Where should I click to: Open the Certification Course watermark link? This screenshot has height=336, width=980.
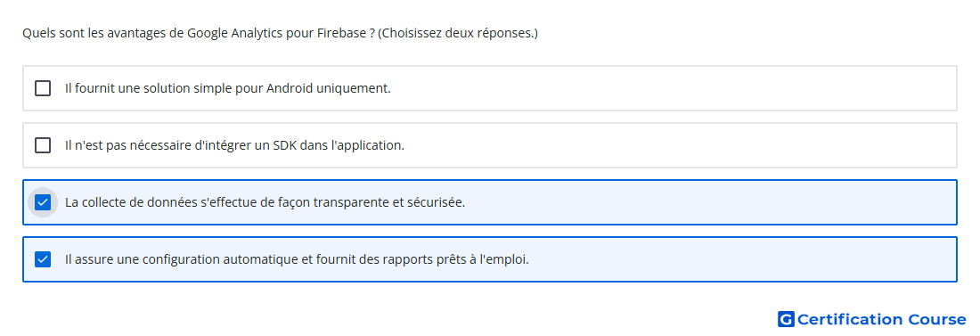(872, 319)
